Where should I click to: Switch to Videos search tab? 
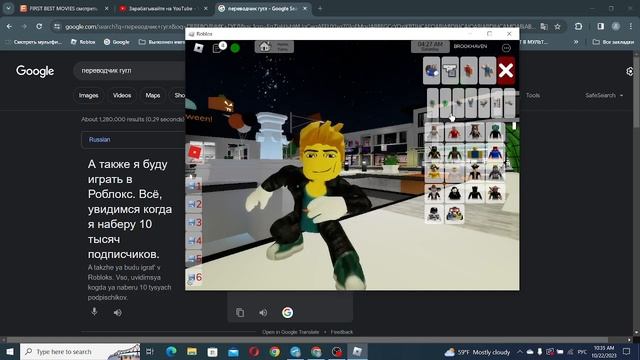coord(122,96)
